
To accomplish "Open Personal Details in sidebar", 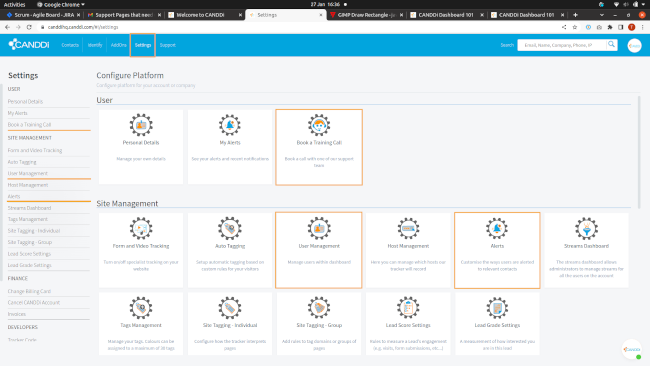I will point(25,102).
